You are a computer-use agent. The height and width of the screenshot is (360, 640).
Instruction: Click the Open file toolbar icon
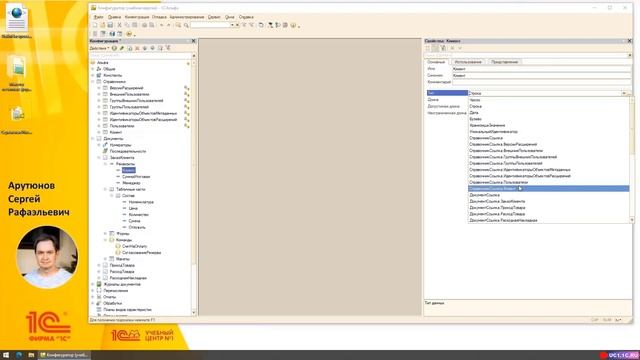(x=102, y=25)
